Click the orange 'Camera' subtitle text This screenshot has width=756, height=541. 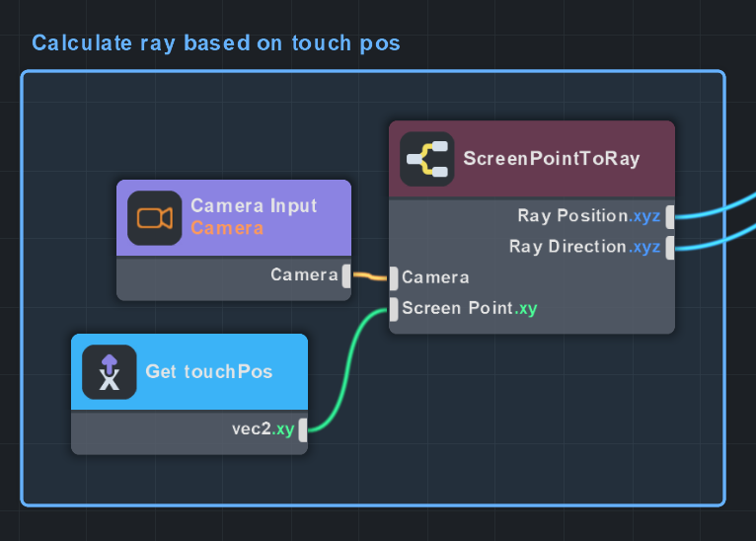click(227, 228)
